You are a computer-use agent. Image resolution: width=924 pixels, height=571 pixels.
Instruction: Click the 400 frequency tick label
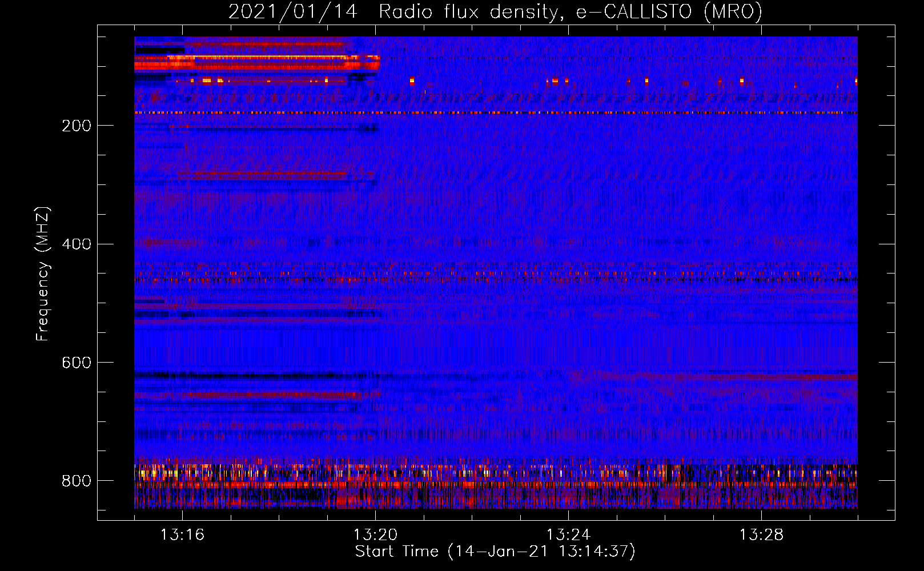tap(77, 244)
